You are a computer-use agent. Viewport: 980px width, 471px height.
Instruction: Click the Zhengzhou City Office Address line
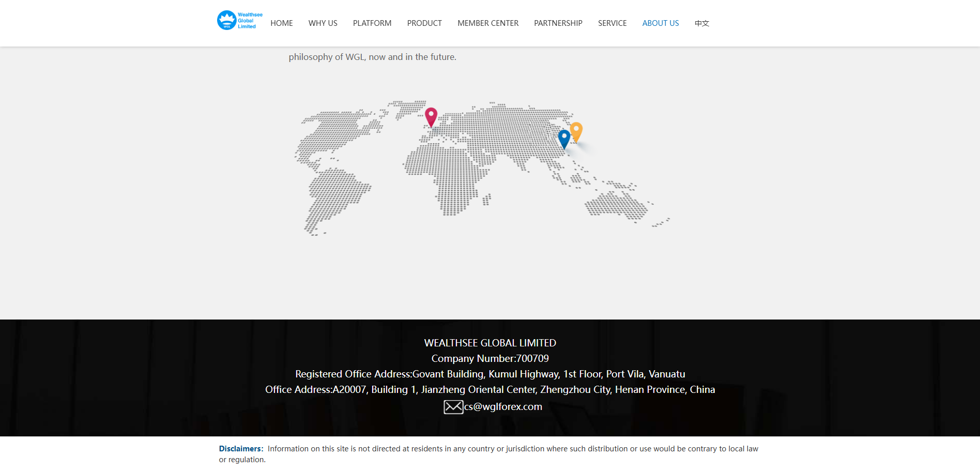pyautogui.click(x=490, y=389)
